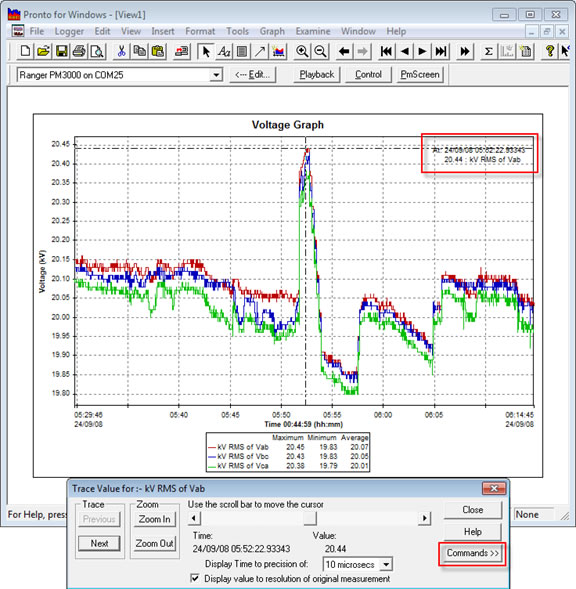Click the Trace Value dialog red X
Screen dimensions: 576x589
coord(494,488)
